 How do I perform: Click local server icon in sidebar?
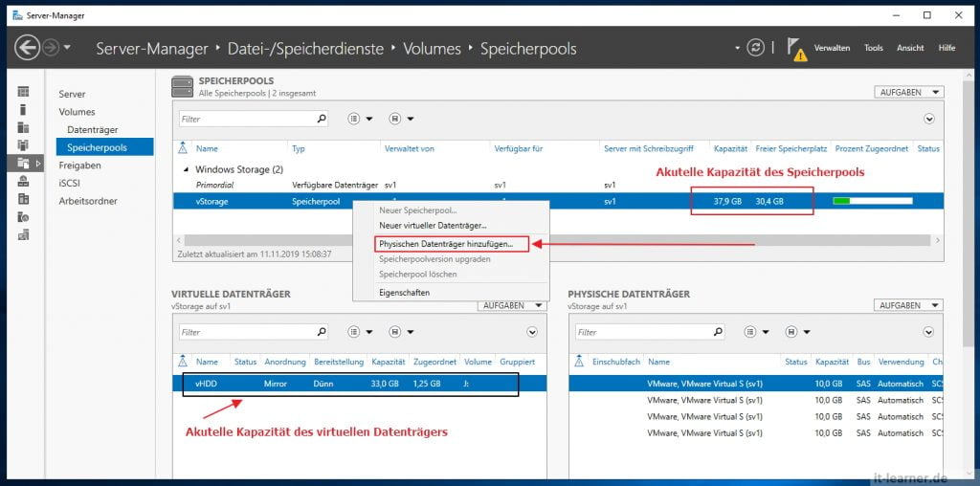click(x=23, y=110)
